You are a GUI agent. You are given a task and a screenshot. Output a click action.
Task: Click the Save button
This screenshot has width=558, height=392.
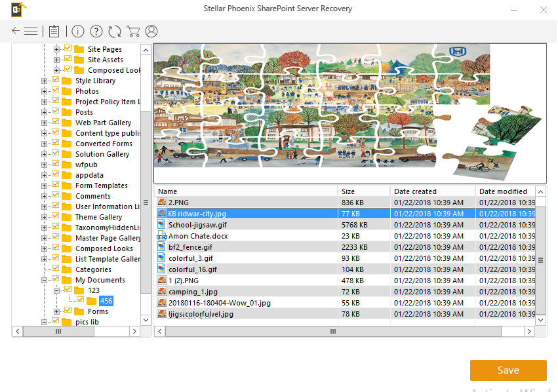coord(508,370)
